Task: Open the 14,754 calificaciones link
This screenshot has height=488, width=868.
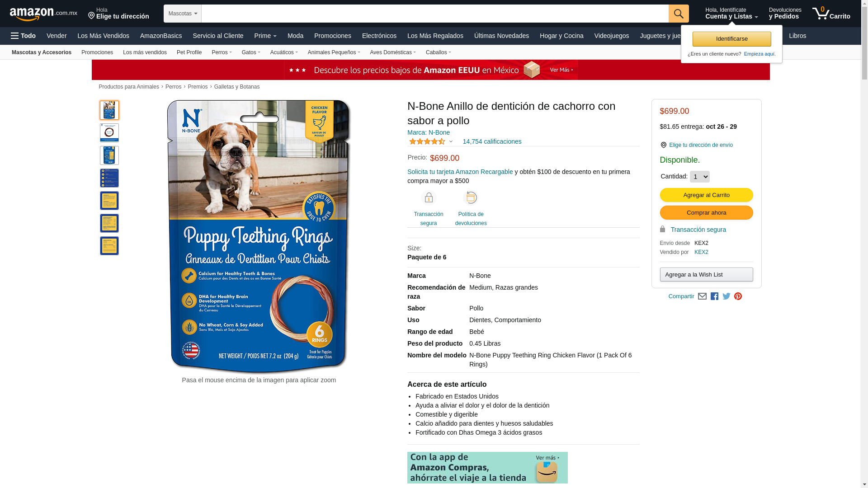Action: (492, 141)
